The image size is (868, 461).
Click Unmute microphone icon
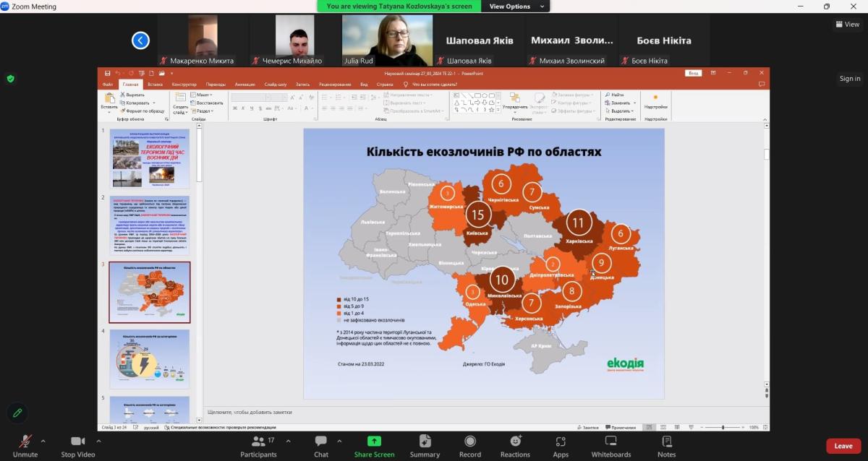click(25, 441)
